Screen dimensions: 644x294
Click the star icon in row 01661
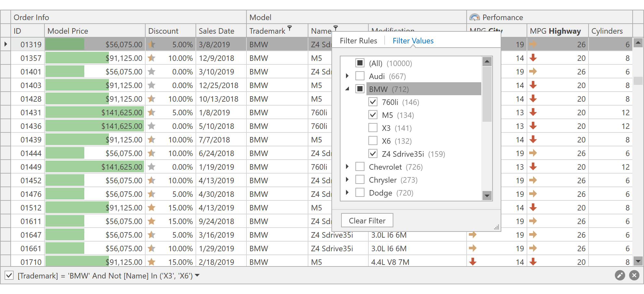[x=151, y=248]
